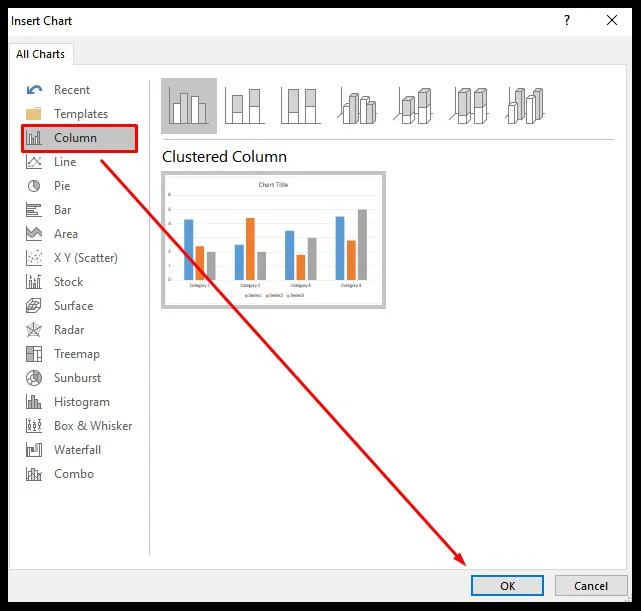This screenshot has width=641, height=611.
Task: Select the Bar chart type
Action: point(63,210)
